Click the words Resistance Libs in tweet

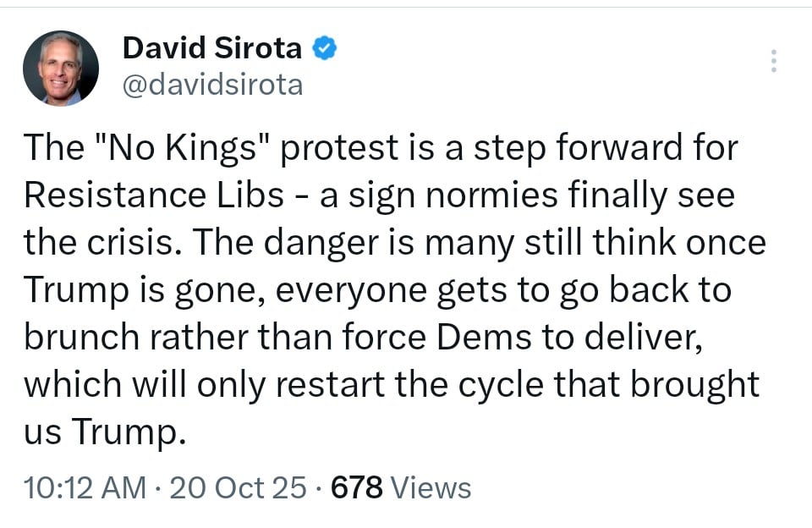pos(154,195)
